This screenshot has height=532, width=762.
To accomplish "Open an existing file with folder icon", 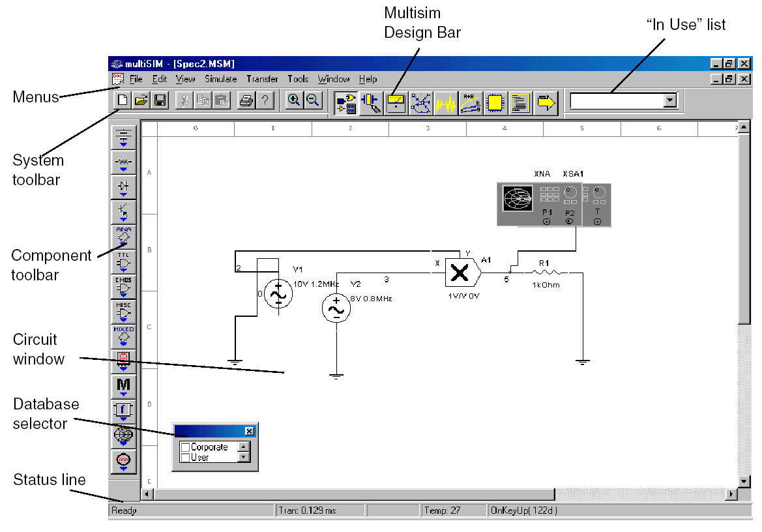I will [141, 100].
